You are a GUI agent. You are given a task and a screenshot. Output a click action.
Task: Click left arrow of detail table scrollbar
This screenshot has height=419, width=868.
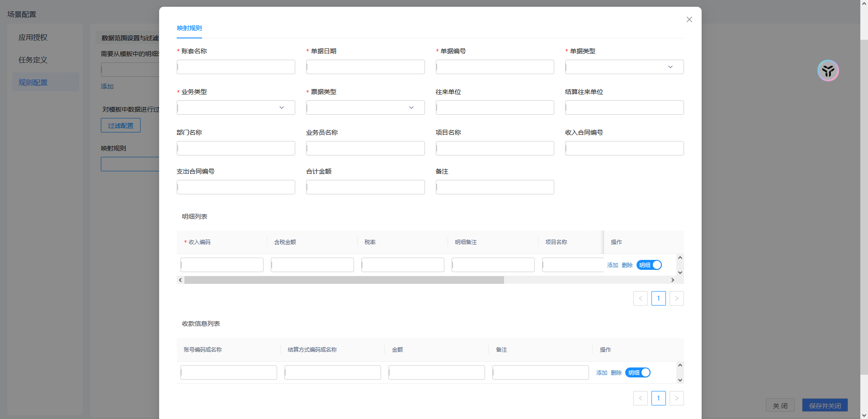(180, 280)
